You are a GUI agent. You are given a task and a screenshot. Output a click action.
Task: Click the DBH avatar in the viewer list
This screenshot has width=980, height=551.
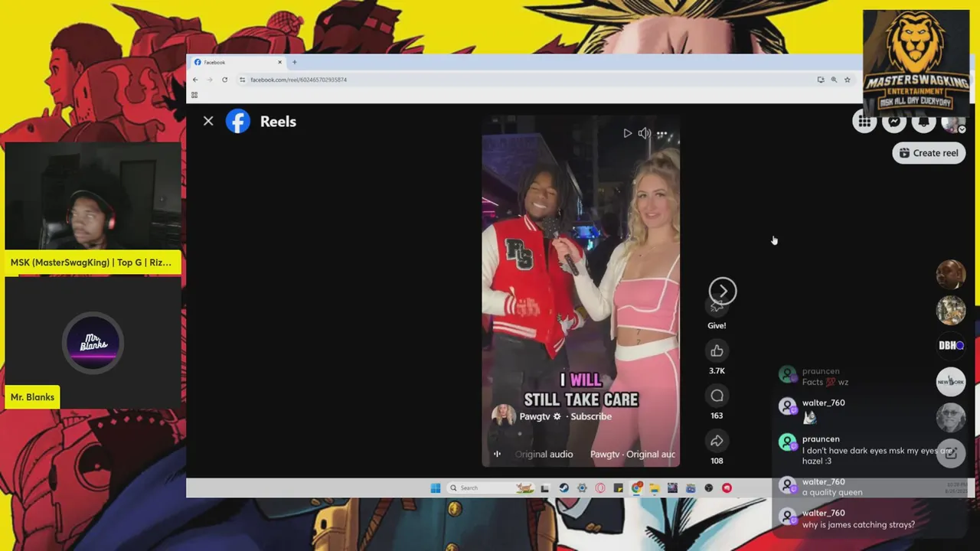coord(951,345)
